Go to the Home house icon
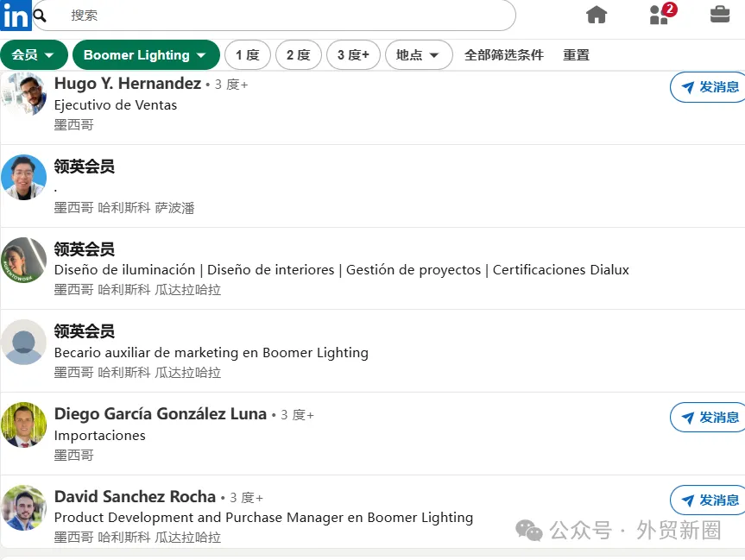745x560 pixels. coord(597,15)
